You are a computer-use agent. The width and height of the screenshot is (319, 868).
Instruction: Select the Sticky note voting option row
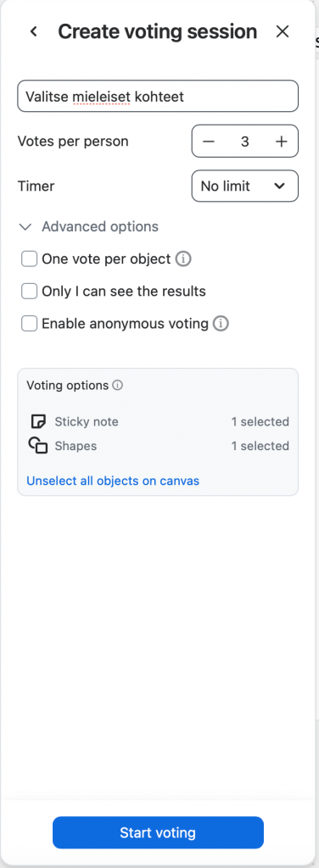[x=159, y=422]
